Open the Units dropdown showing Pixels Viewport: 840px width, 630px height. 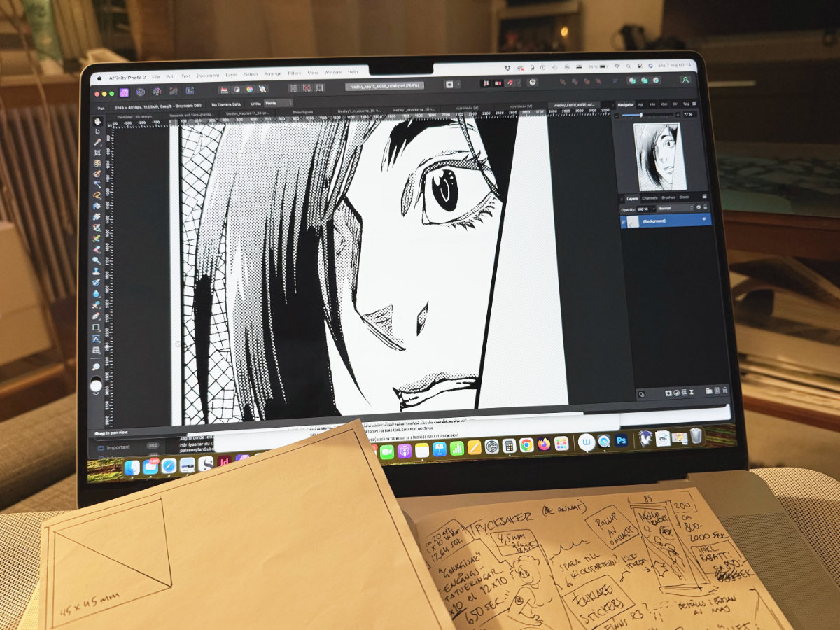[x=278, y=103]
